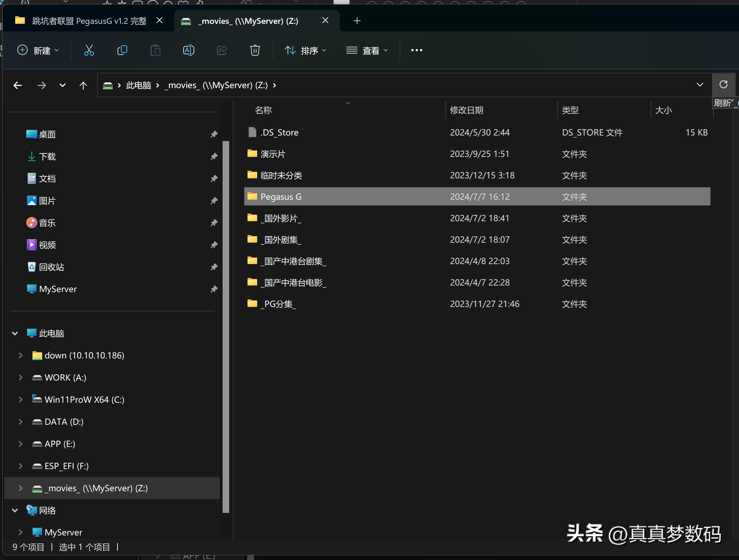Viewport: 739px width, 560px height.
Task: Click the Copy icon in toolbar
Action: [x=122, y=50]
